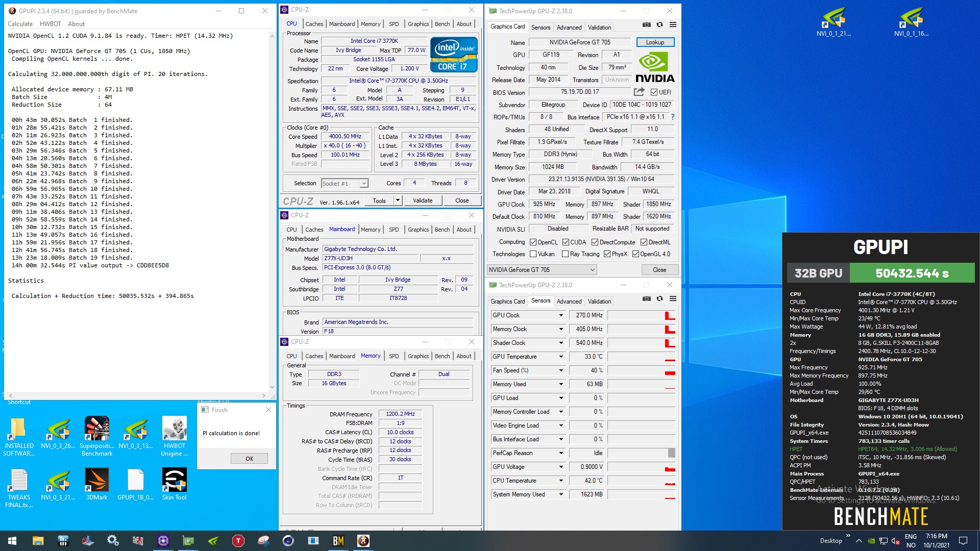Open BenchMate BM icon in taskbar
The height and width of the screenshot is (551, 980).
click(338, 541)
